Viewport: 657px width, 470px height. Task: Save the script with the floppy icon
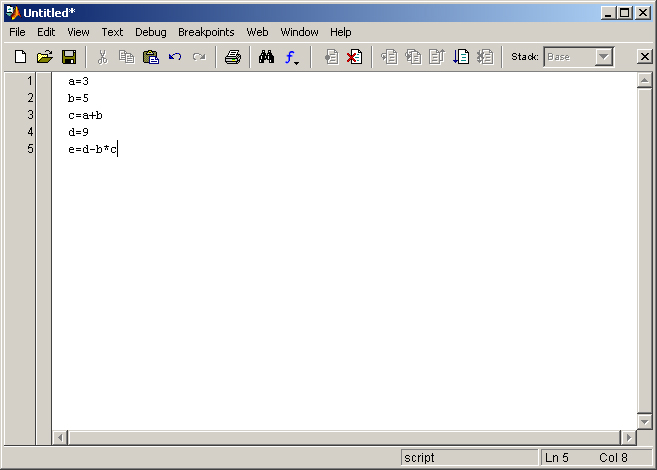pyautogui.click(x=69, y=57)
